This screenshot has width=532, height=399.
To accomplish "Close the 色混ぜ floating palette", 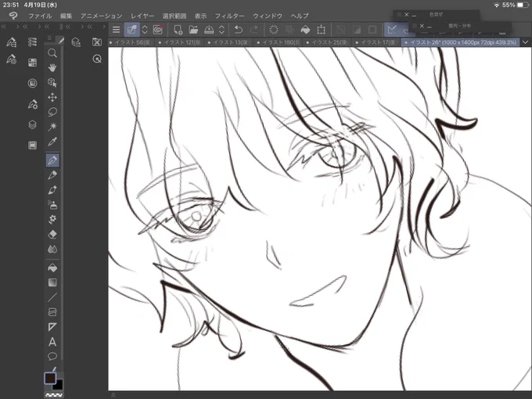I will coord(407,15).
